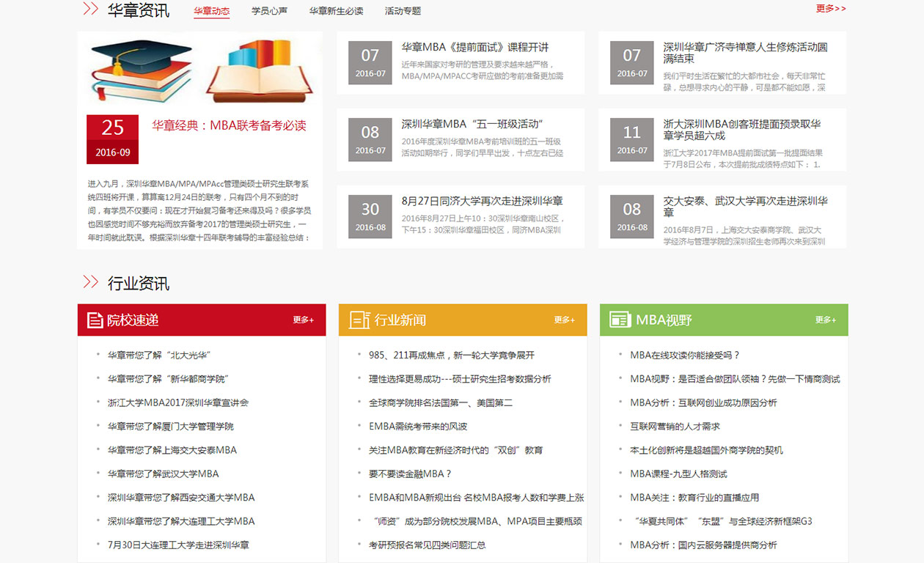Viewport: 924px width, 563px height.
Task: Open 华章带您了解武汉大学MBA
Action: tap(164, 474)
